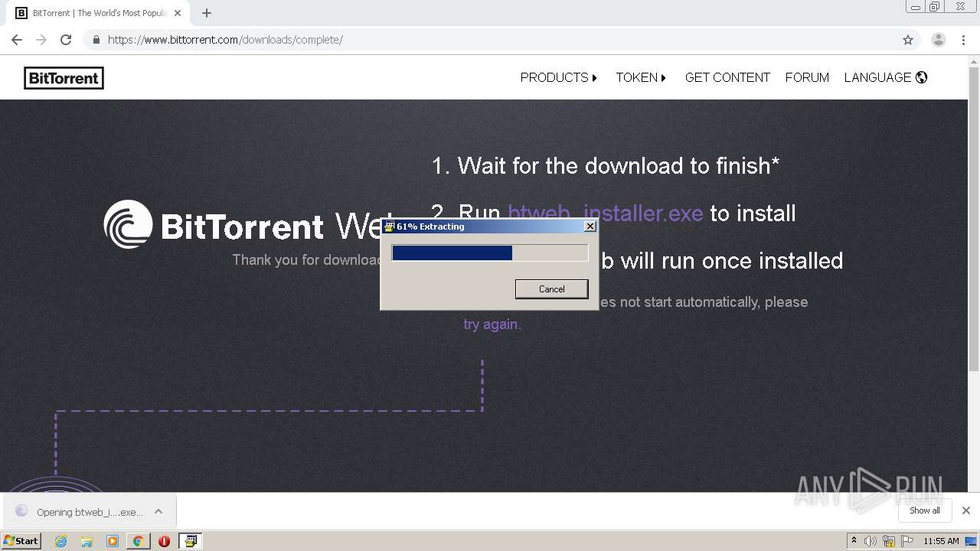Cancel the extraction dialog

point(551,289)
